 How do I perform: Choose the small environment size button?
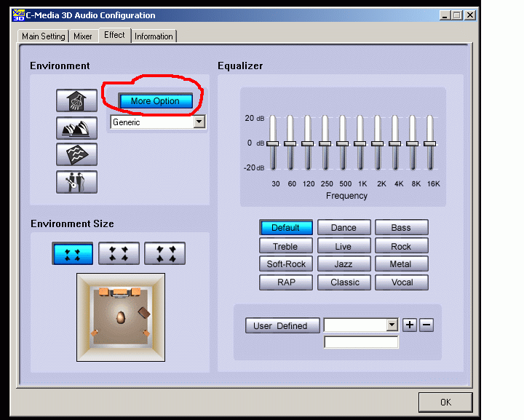point(73,253)
